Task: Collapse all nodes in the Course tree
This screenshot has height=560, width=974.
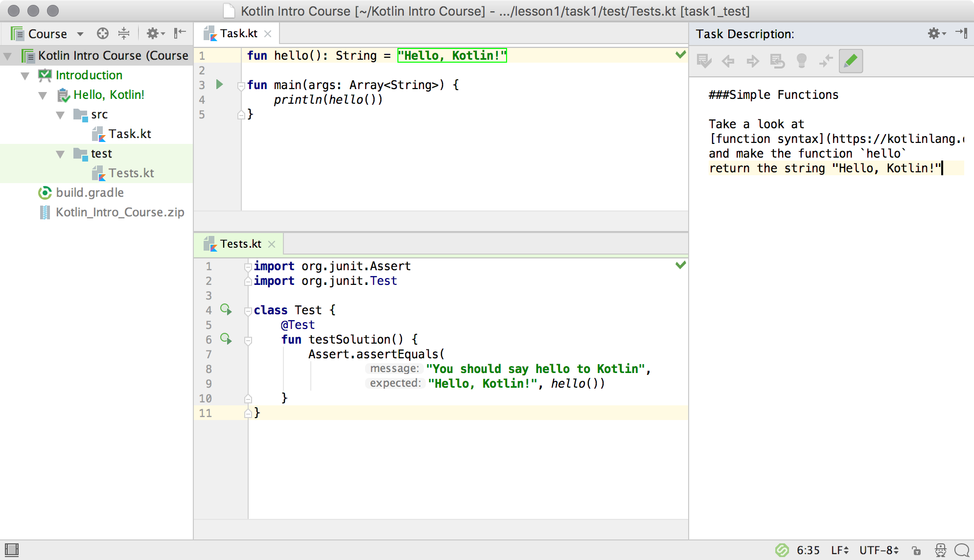Action: coord(124,33)
